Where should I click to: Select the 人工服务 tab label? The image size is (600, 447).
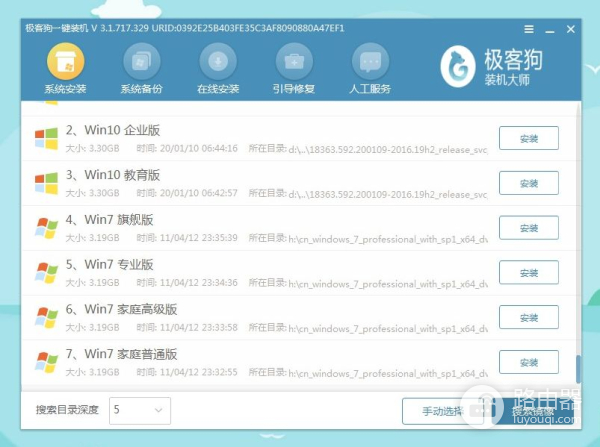click(370, 89)
